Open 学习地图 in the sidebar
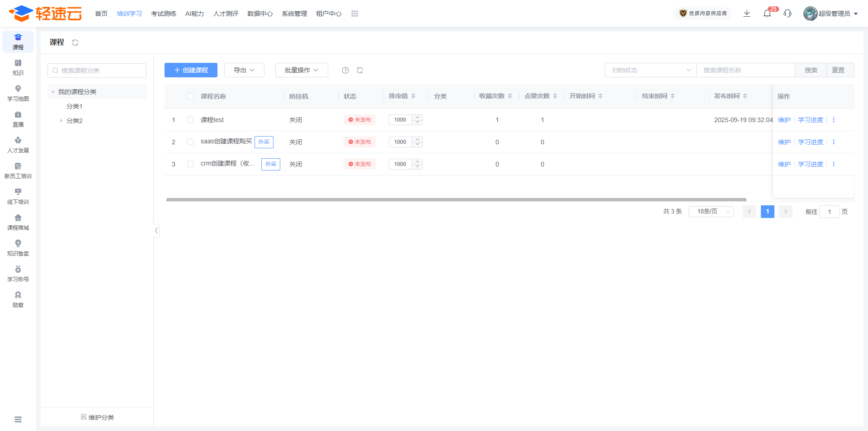868x431 pixels. (18, 93)
